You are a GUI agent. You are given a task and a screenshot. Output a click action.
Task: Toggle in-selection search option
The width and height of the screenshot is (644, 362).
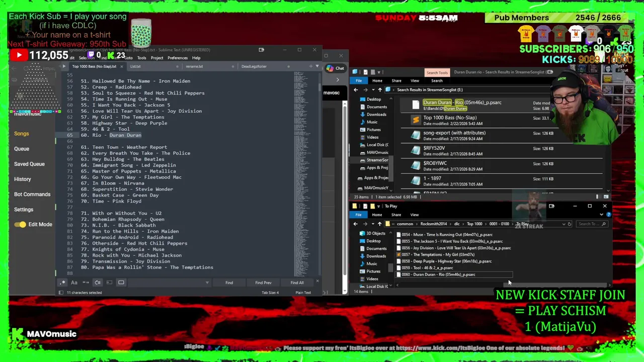(x=109, y=283)
